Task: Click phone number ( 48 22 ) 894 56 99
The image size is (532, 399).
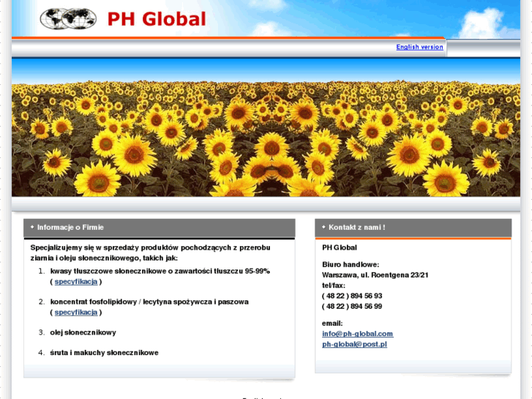Action: tap(352, 306)
